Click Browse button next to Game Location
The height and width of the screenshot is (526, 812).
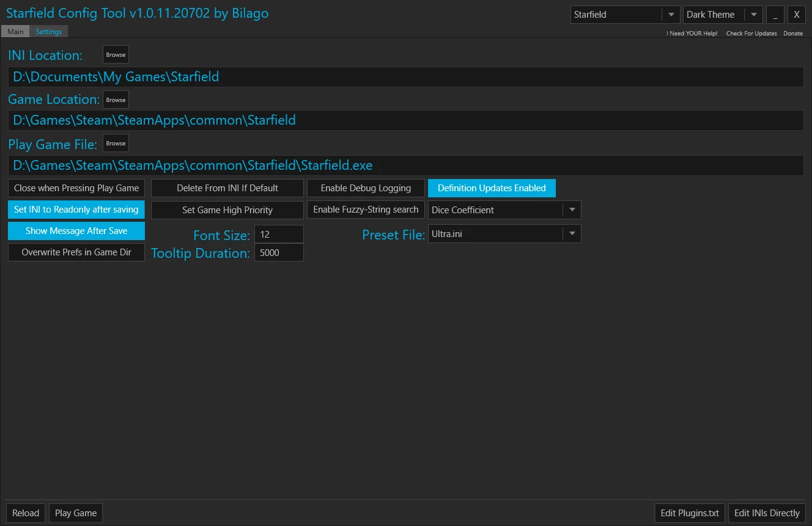[116, 100]
